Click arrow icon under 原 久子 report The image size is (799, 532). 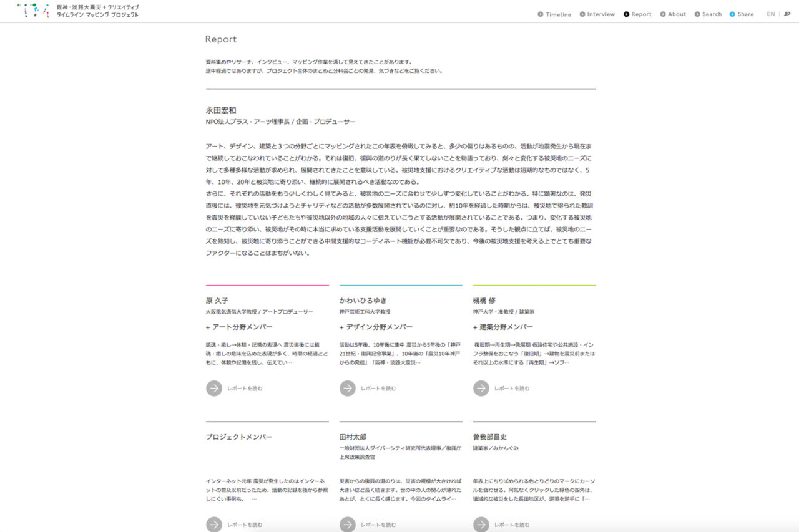(214, 388)
